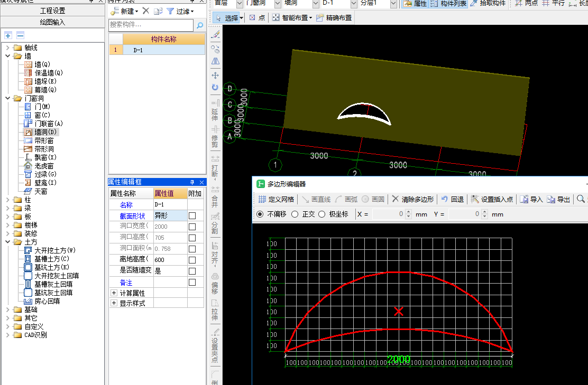588x385 pixels.
Task: Expand 轴线 tree folder
Action: coord(8,48)
